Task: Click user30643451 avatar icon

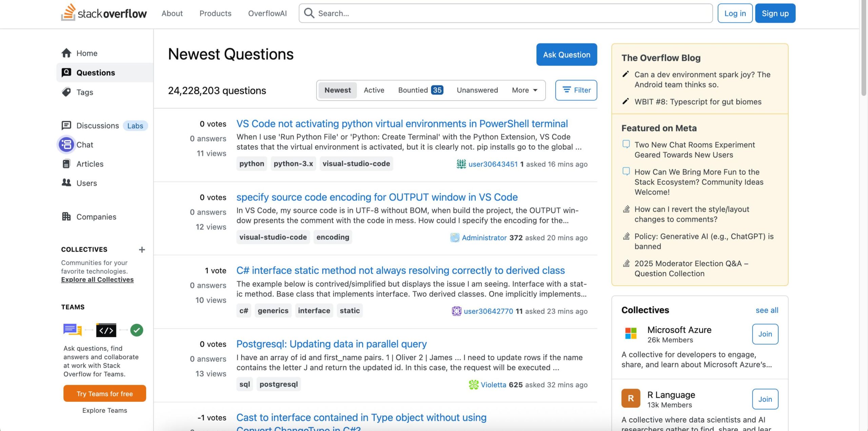Action: (x=461, y=164)
